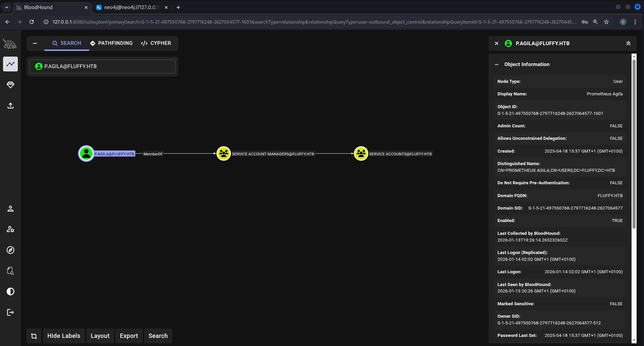The image size is (644, 346).
Task: Open the user profile icon
Action: pyautogui.click(x=10, y=209)
